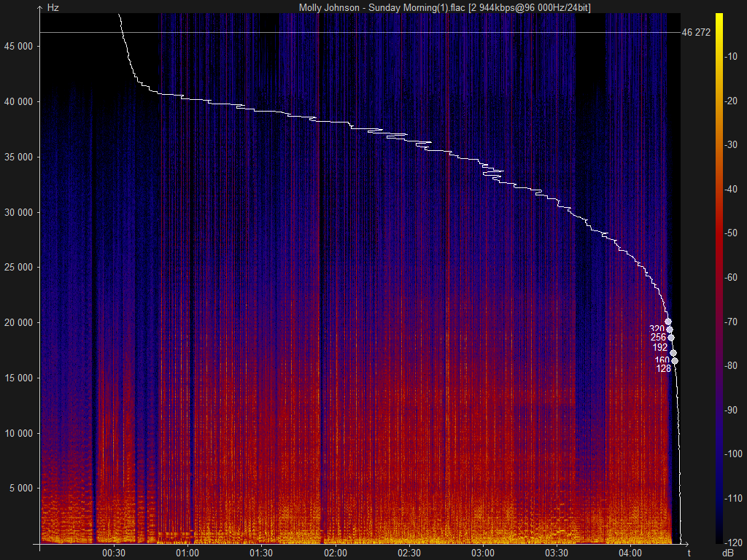Click the '-70' dB scale label
Viewport: 747px width, 560px height.
(x=731, y=322)
